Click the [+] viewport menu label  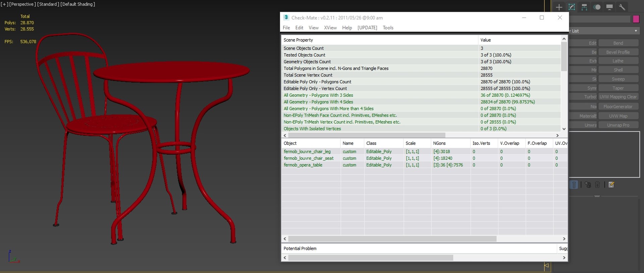point(4,4)
